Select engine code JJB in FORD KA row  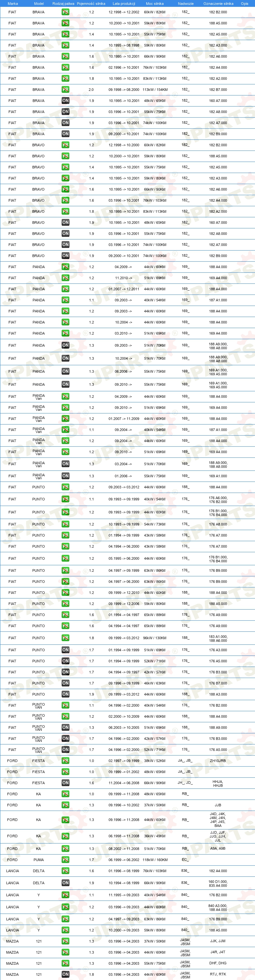pyautogui.click(x=218, y=805)
